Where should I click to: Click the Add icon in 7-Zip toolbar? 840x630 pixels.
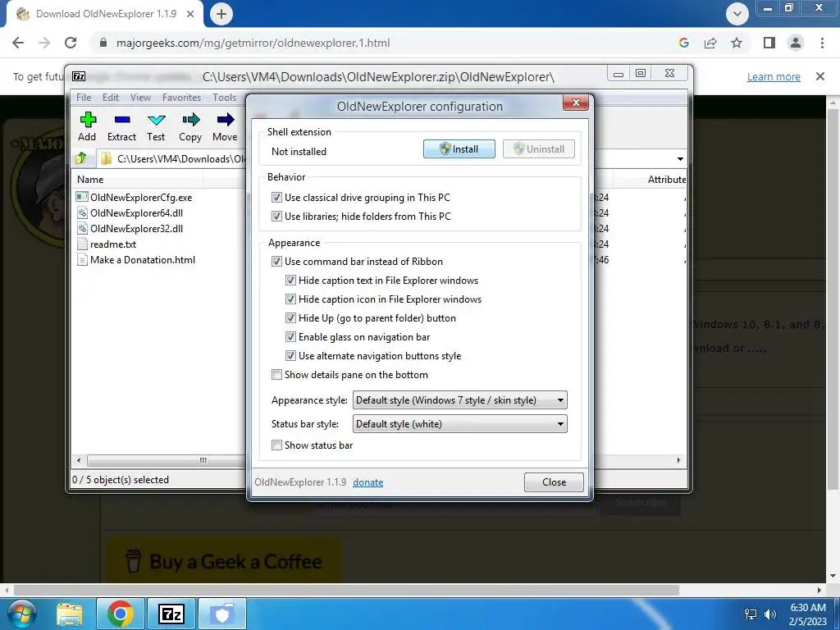tap(87, 120)
